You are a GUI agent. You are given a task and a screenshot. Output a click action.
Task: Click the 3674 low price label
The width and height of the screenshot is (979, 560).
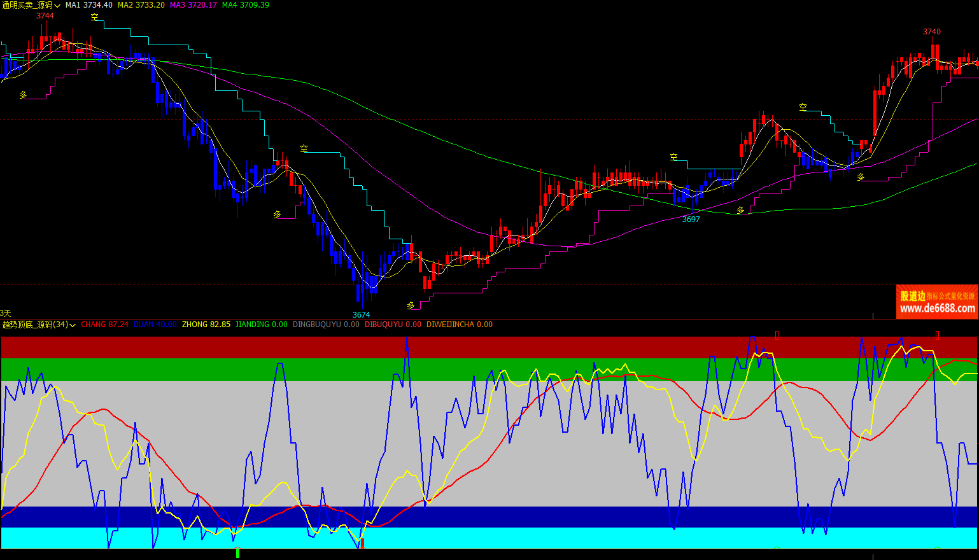pyautogui.click(x=361, y=315)
